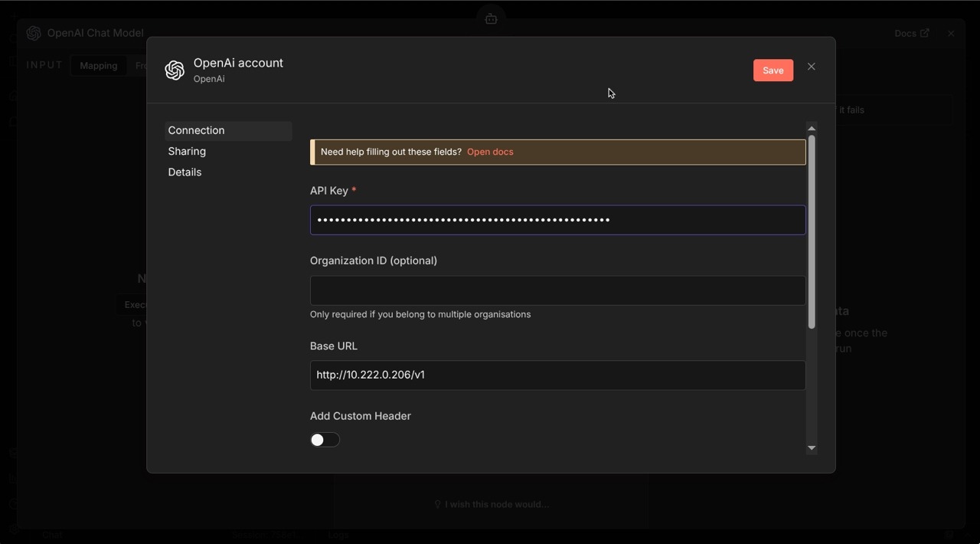Enable the Add Custom Header toggle
Image resolution: width=980 pixels, height=544 pixels.
click(x=325, y=440)
